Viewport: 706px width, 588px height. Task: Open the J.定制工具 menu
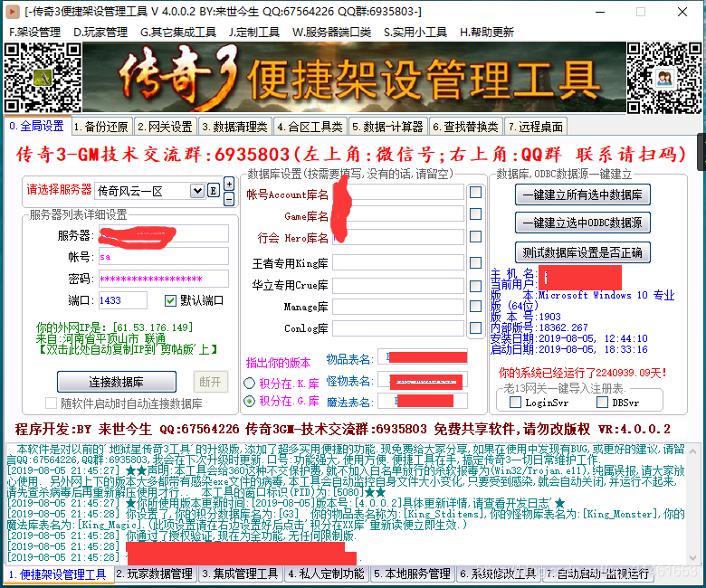(254, 32)
